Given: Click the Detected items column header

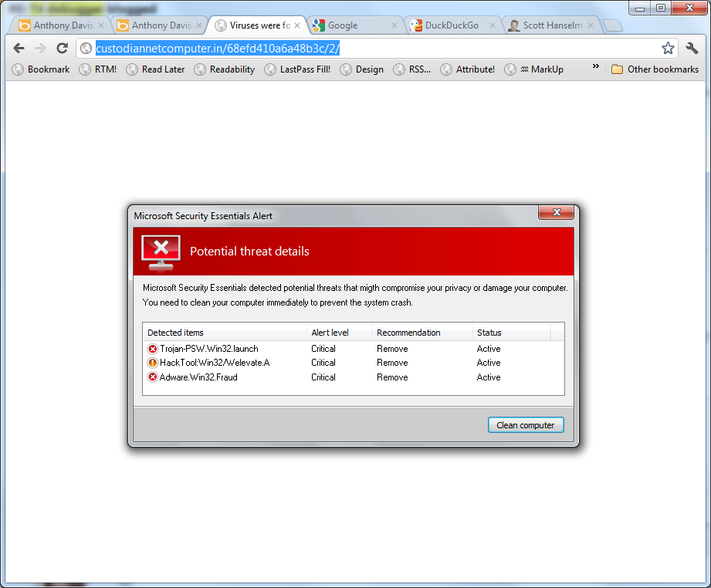Looking at the screenshot, I should point(225,333).
